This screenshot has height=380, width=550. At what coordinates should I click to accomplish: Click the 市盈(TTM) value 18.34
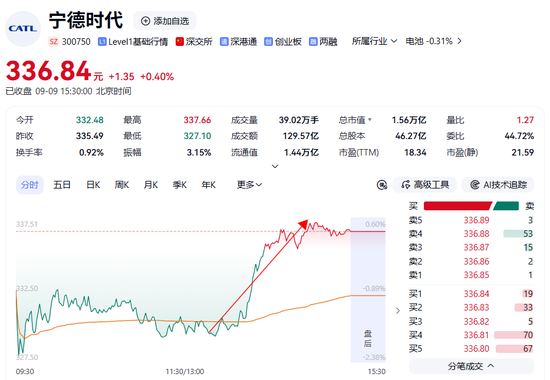415,152
